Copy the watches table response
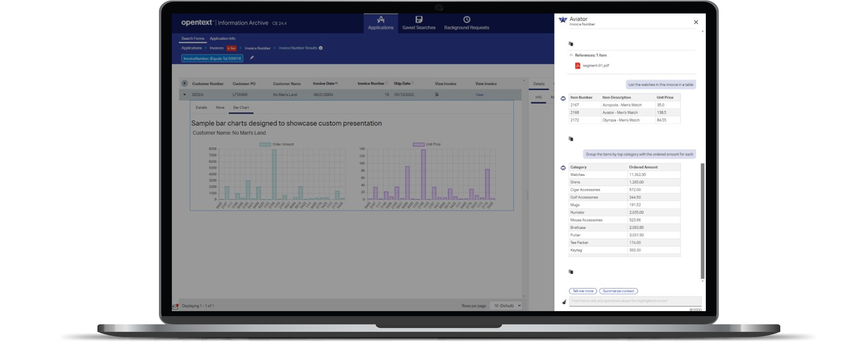868x347 pixels. click(x=571, y=139)
